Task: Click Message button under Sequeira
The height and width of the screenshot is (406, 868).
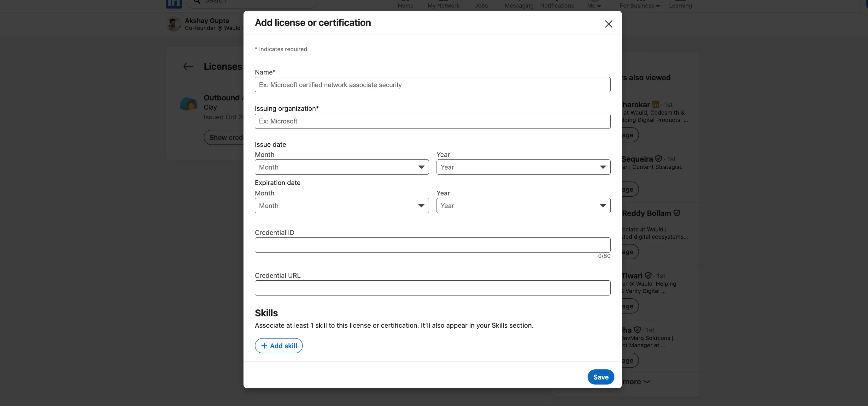Action: 630,189
